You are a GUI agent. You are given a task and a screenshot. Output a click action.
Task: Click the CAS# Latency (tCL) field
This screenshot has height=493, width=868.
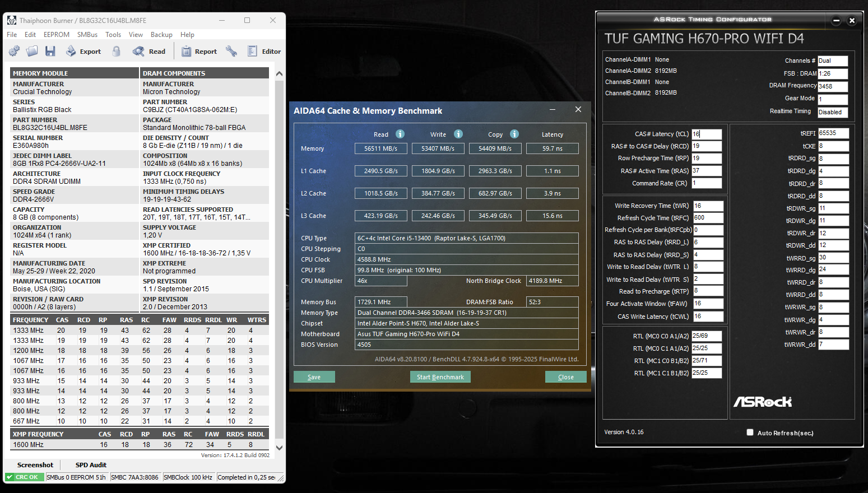point(707,134)
